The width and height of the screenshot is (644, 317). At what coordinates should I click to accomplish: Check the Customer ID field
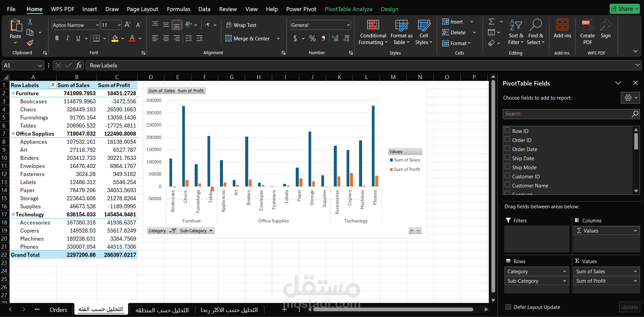(507, 176)
